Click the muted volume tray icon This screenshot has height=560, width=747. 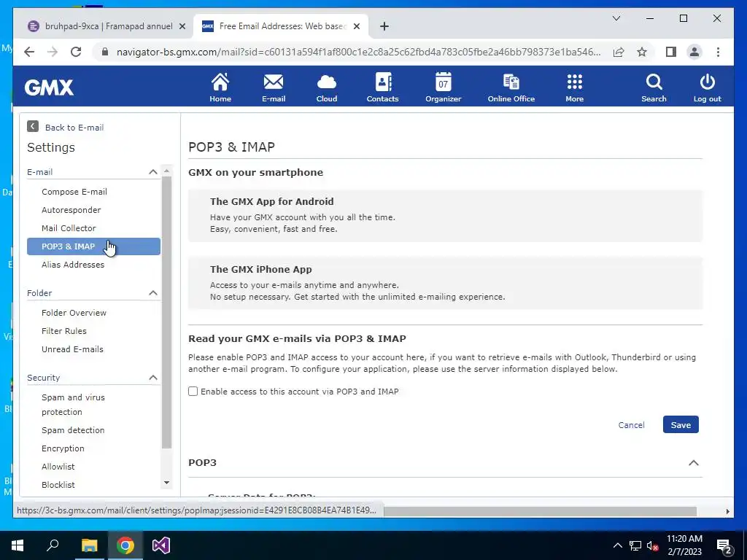click(x=652, y=545)
